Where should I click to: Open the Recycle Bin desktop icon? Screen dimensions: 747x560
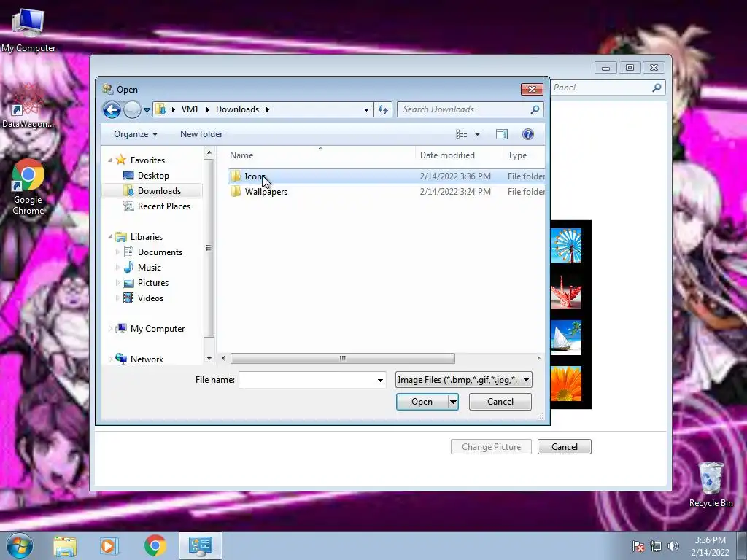point(711,485)
